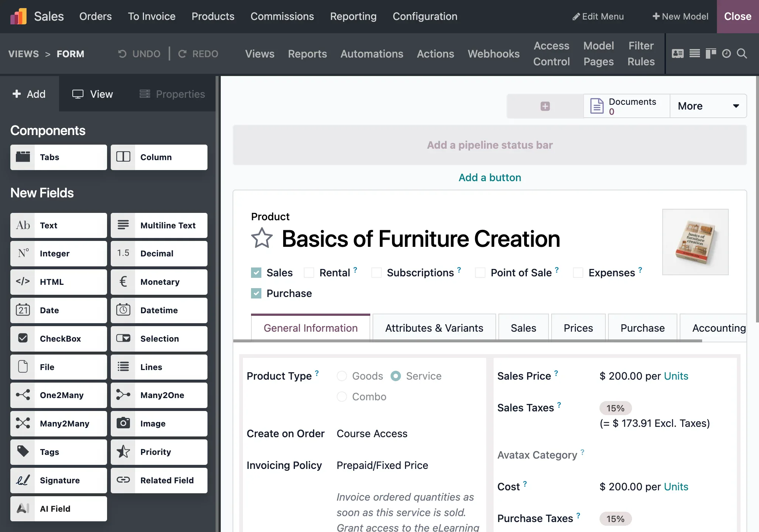Click the Undo button

click(x=139, y=54)
